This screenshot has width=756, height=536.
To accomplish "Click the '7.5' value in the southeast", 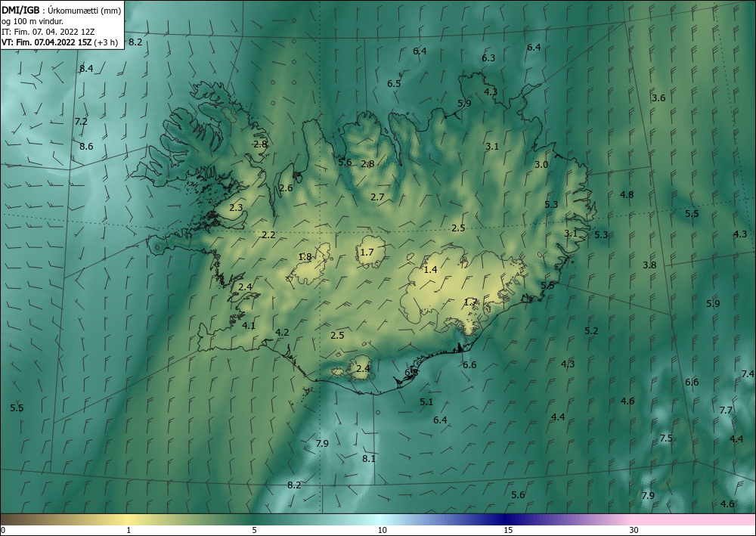I will (x=666, y=438).
